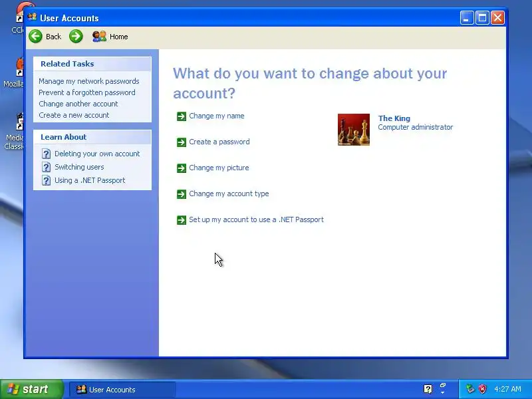Image resolution: width=532 pixels, height=399 pixels.
Task: Click the Home label in toolbar
Action: [119, 37]
